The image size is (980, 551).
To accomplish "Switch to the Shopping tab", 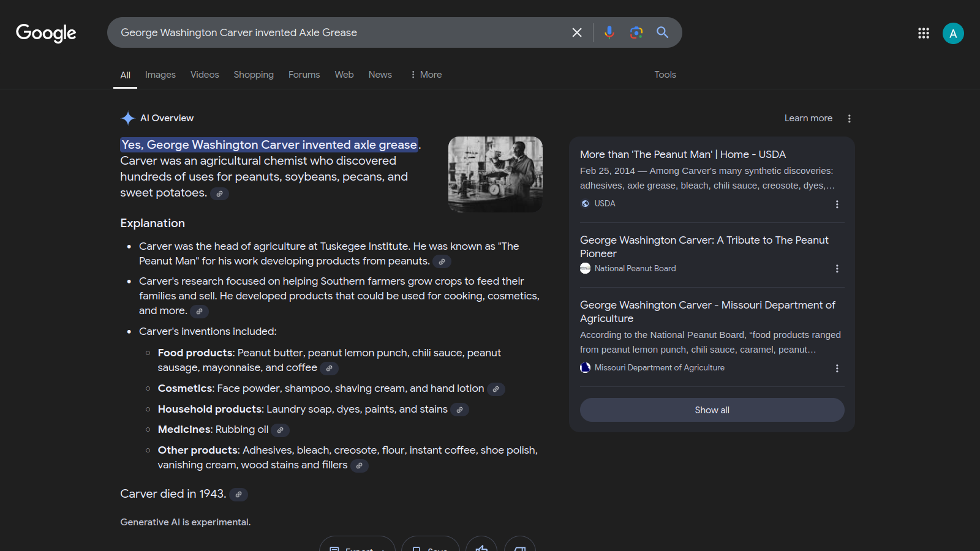I will click(254, 75).
